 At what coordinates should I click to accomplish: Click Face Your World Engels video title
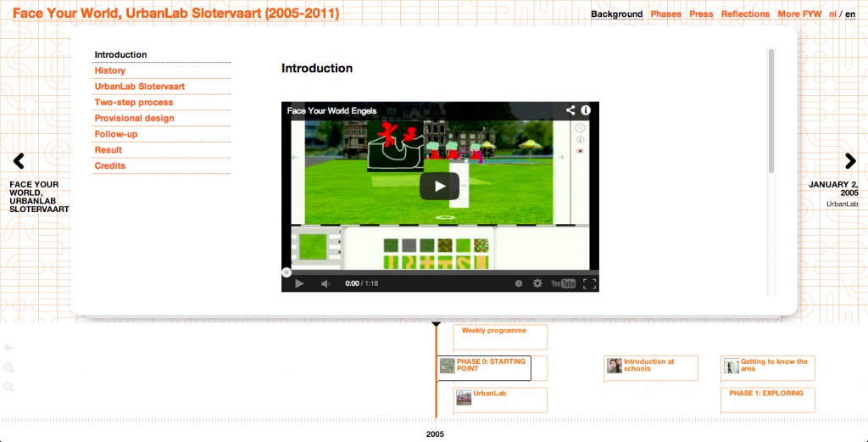331,111
